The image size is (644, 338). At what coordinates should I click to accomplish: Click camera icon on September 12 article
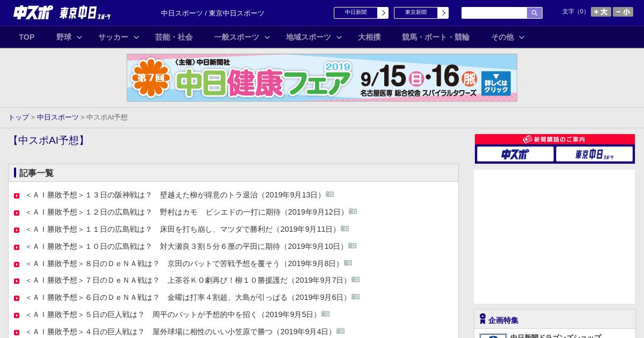point(353,211)
